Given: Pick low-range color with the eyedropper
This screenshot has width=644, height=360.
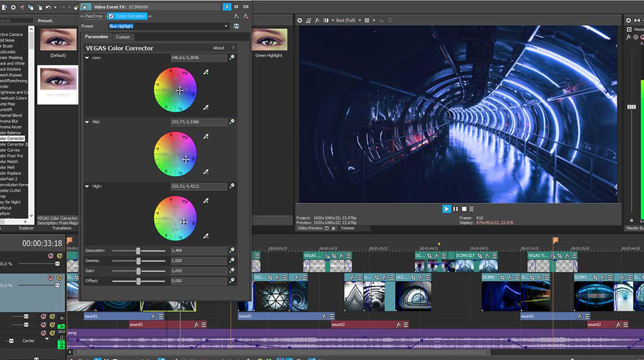Looking at the screenshot, I should coord(206,72).
